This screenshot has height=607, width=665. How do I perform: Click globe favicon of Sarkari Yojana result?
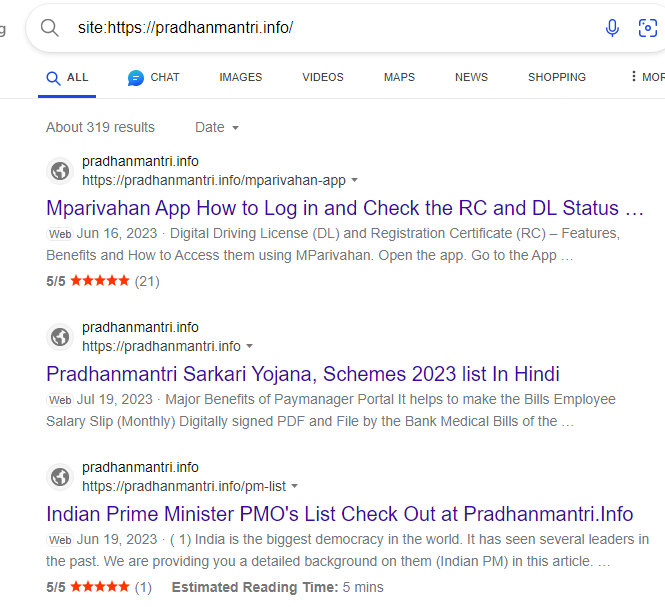point(60,337)
